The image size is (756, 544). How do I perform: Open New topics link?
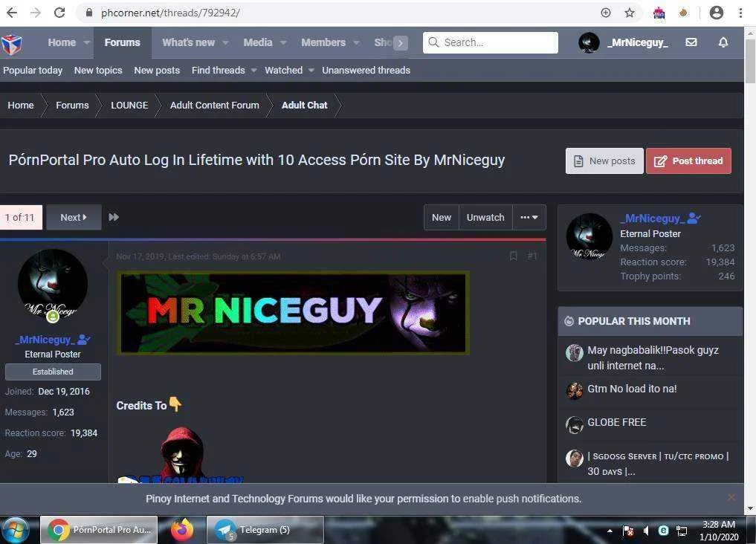coord(98,71)
